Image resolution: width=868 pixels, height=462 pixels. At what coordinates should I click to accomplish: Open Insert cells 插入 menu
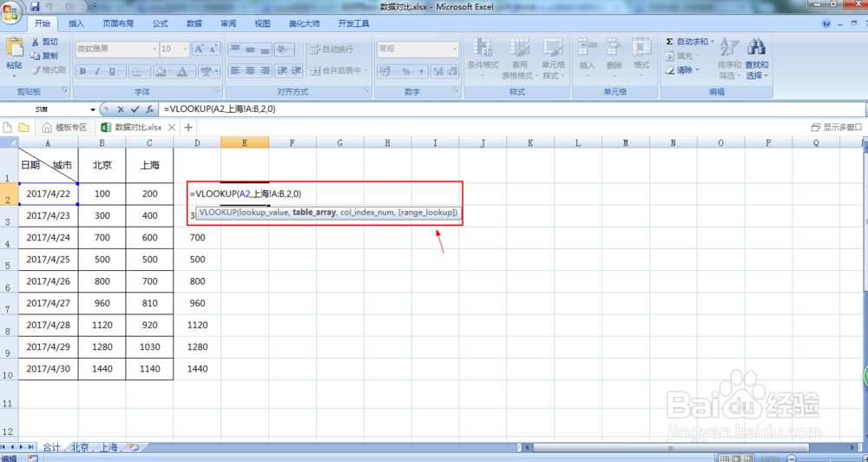click(587, 58)
